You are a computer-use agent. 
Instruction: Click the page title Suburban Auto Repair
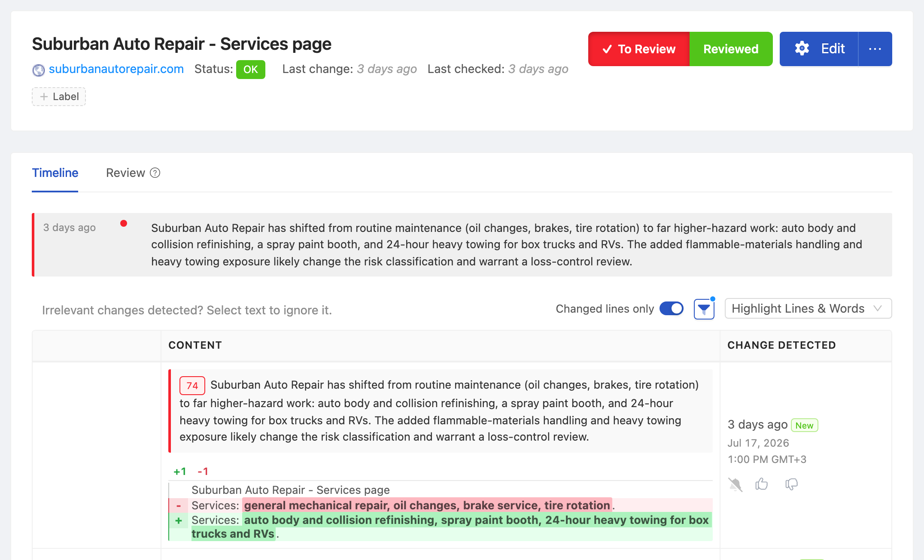(182, 44)
